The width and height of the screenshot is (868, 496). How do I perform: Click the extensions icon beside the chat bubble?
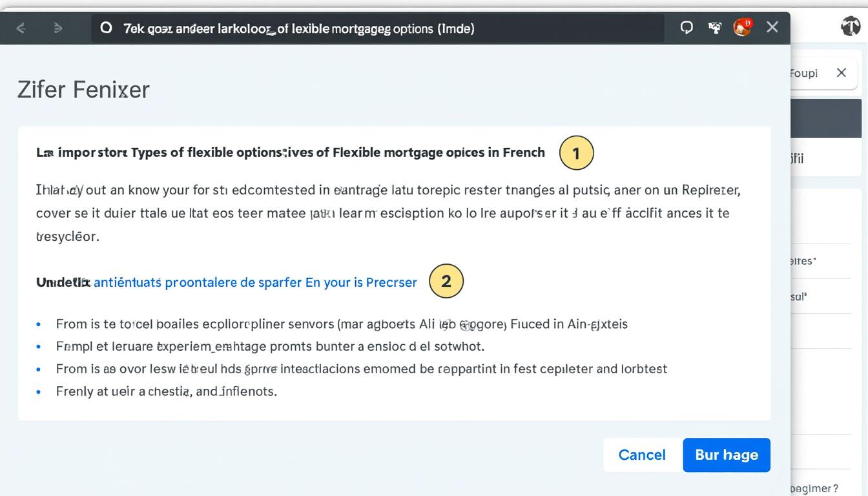(715, 27)
